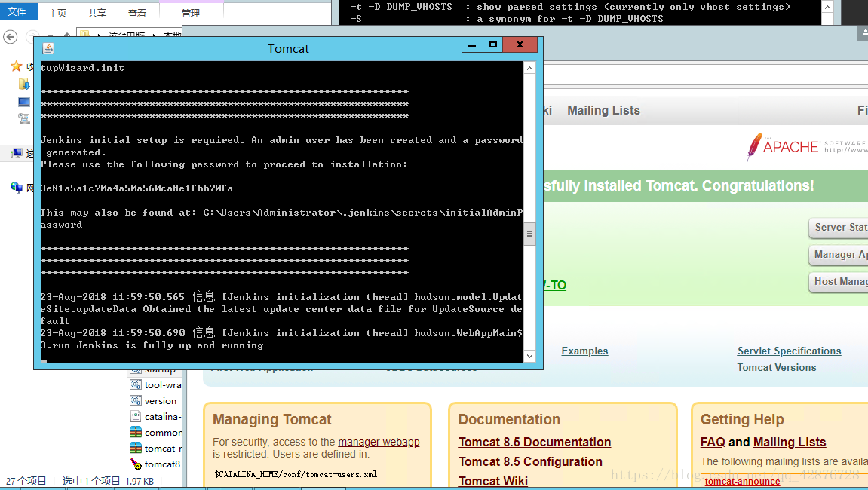
Task: Open the blue 文件 tab in Explorer
Action: (17, 11)
